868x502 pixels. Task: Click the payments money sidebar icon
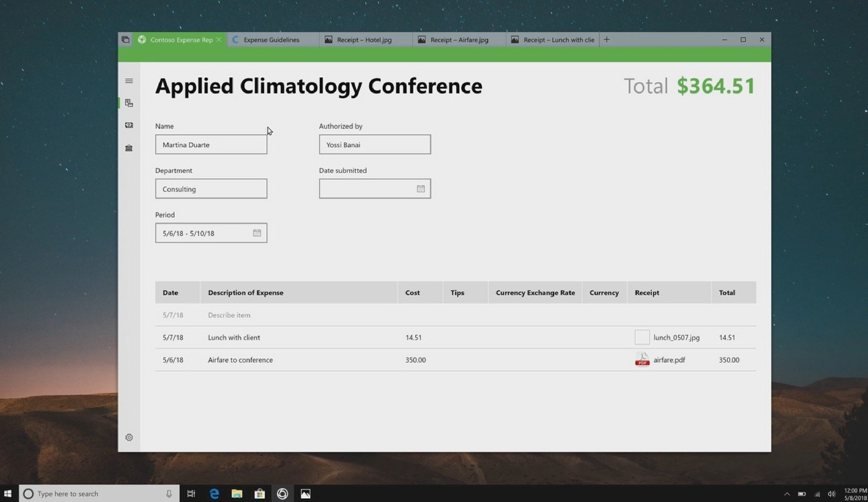pyautogui.click(x=129, y=125)
